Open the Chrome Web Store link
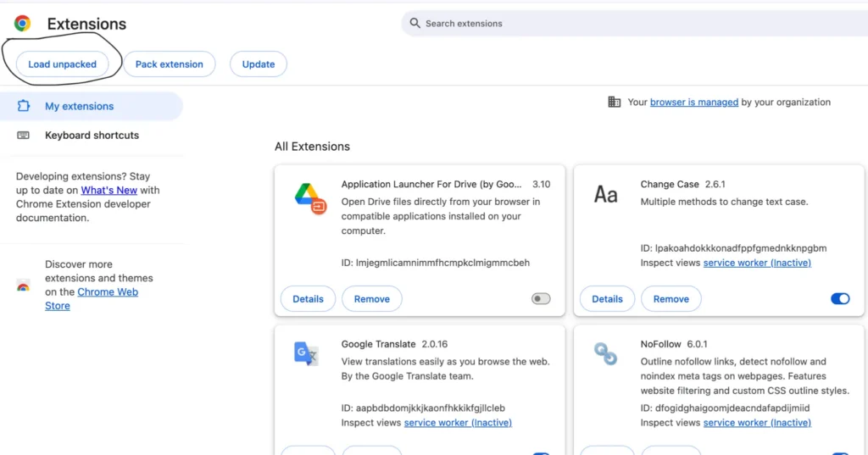The height and width of the screenshot is (455, 868). pyautogui.click(x=92, y=298)
